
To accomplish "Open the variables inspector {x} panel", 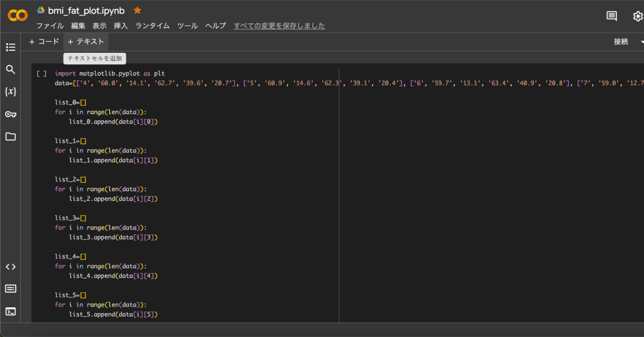I will [x=10, y=92].
